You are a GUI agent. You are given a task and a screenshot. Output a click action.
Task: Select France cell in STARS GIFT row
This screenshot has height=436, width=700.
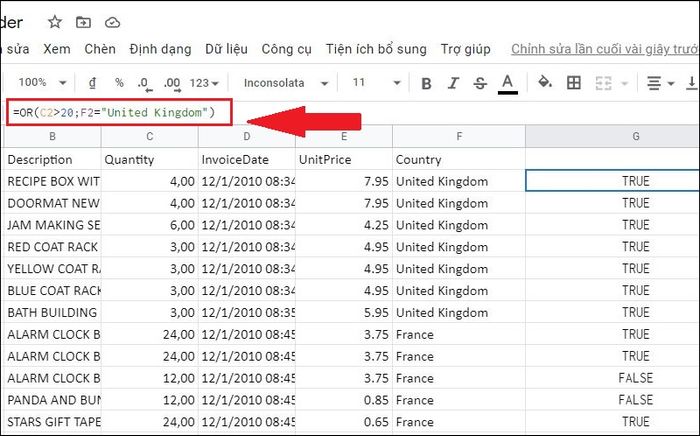point(459,422)
